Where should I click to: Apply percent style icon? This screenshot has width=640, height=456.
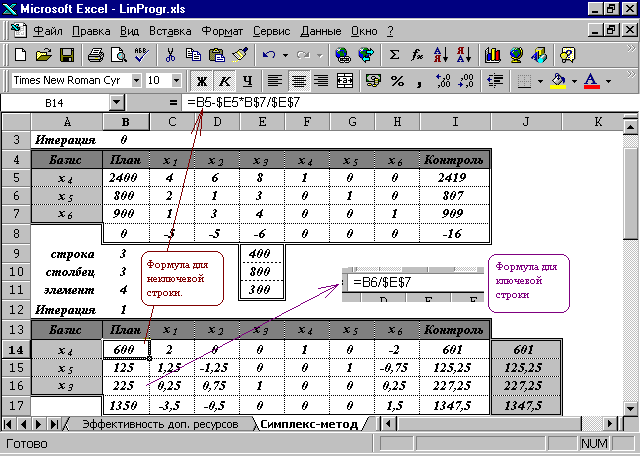pos(397,80)
